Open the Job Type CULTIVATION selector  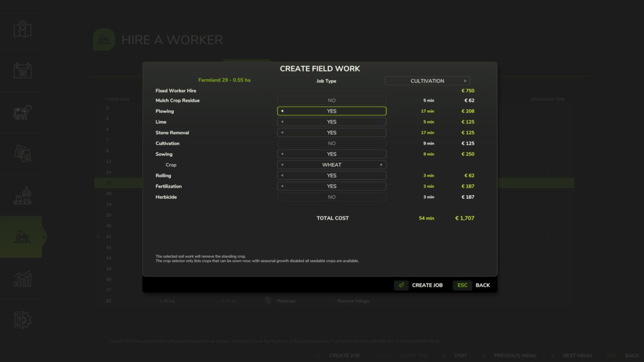427,81
